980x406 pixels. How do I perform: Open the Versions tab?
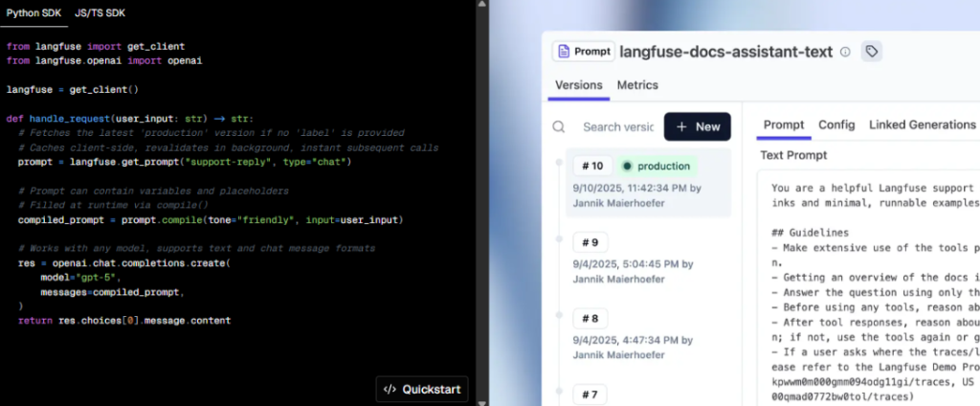[x=579, y=85]
